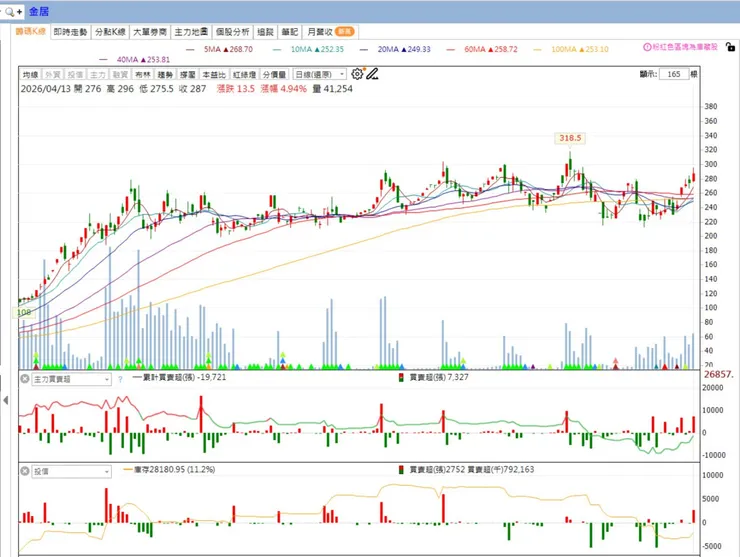Viewport: 740px width, 557px height.
Task: Switch to the 追蹤 tab
Action: pos(266,32)
